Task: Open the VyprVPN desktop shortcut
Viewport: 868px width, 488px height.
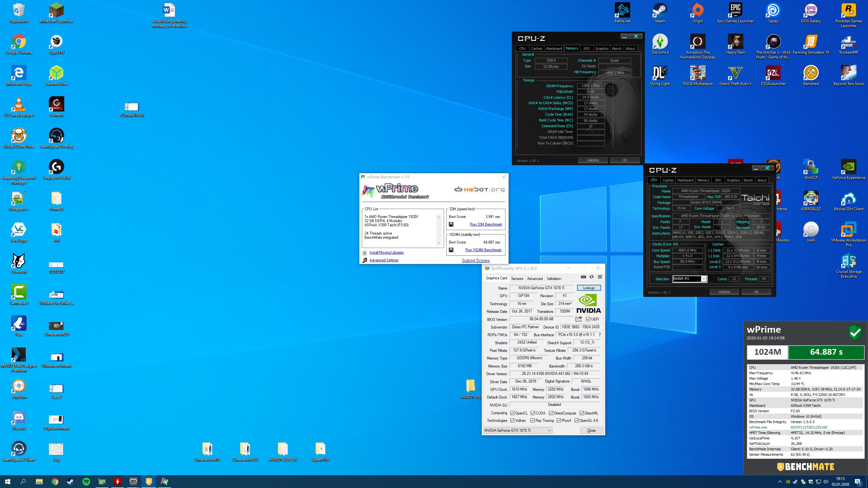Action: (56, 45)
